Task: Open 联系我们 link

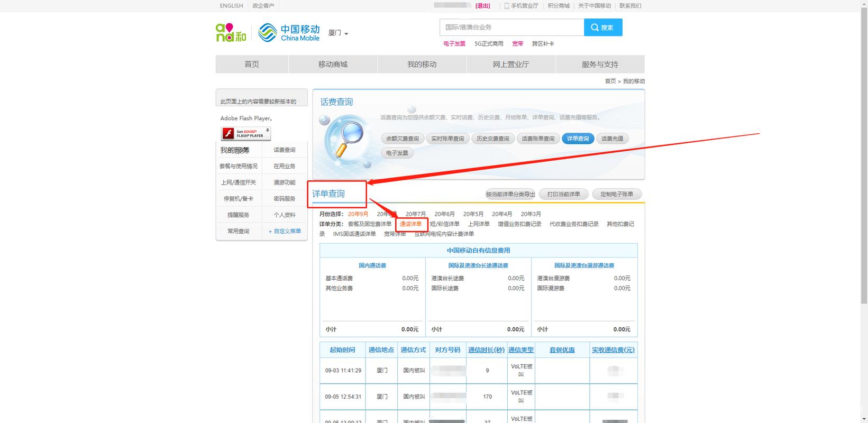Action: pyautogui.click(x=630, y=6)
